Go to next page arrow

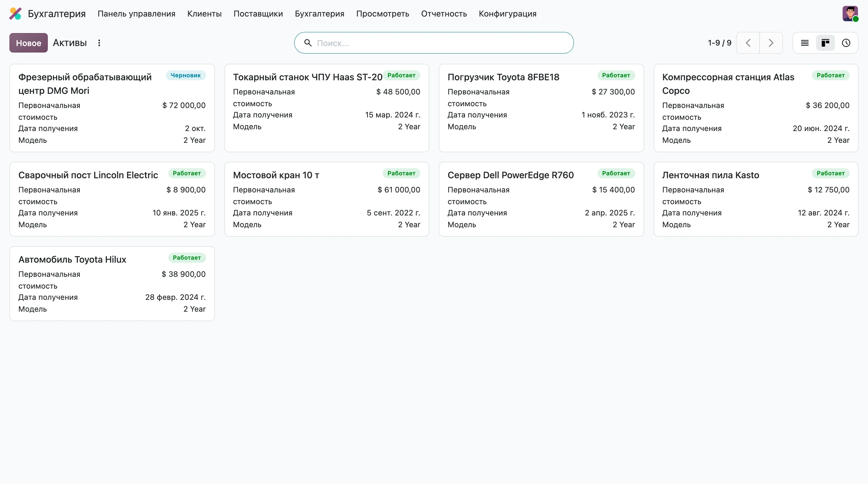pyautogui.click(x=771, y=43)
